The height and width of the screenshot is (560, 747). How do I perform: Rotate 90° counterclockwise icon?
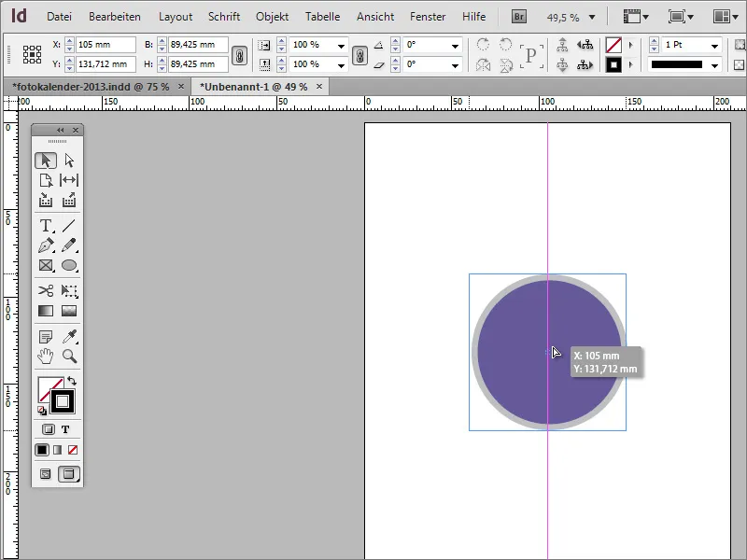[x=505, y=45]
